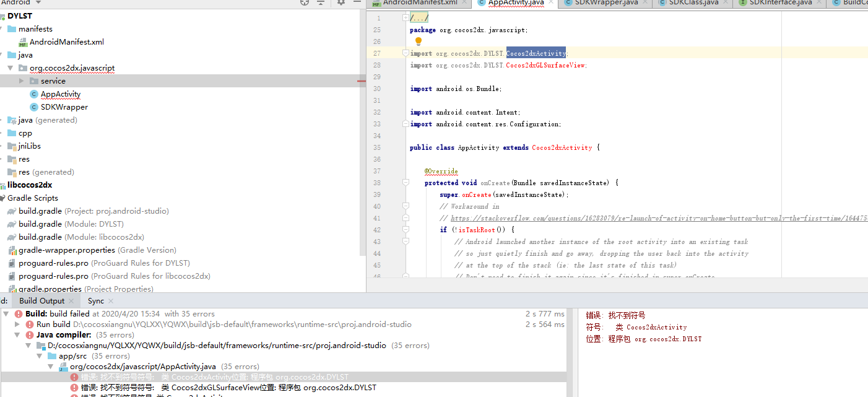
Task: Open build.gradle (Module: libcocos2dx)
Action: [x=81, y=237]
